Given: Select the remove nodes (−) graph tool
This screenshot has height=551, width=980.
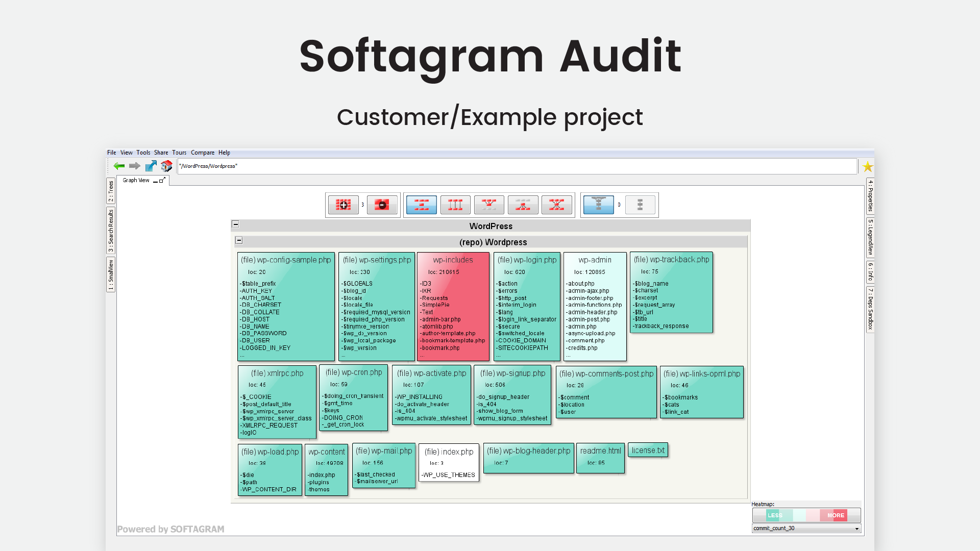Looking at the screenshot, I should (382, 205).
